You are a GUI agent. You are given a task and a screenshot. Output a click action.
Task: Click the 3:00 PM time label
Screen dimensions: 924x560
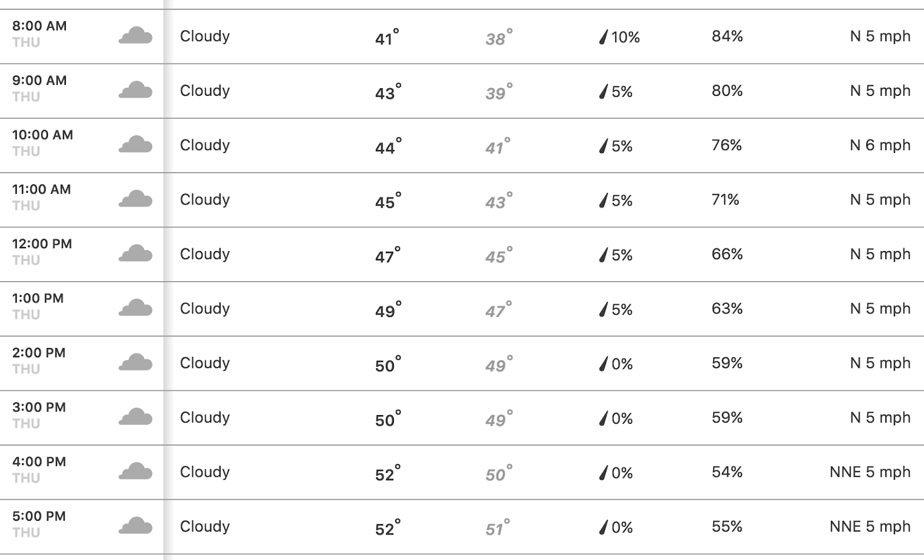[x=39, y=407]
